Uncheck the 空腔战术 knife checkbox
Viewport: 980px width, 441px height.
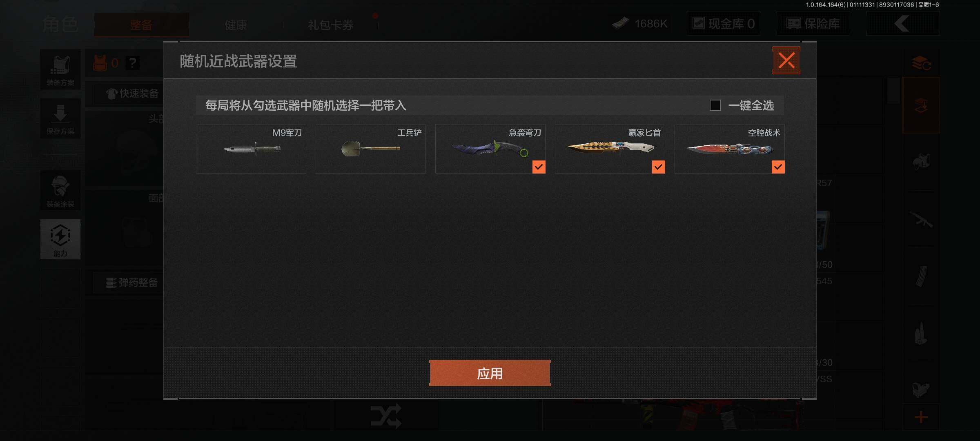(x=778, y=167)
